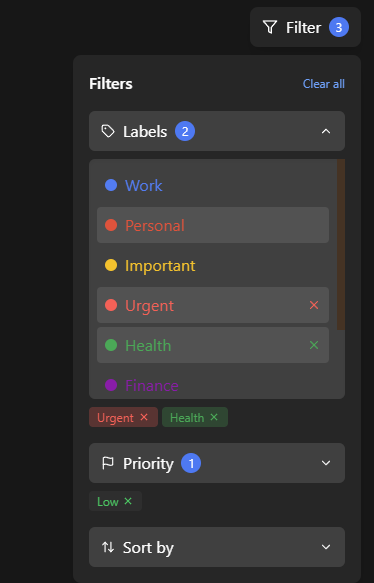Toggle the Important label filter
374x583 pixels.
pos(213,265)
